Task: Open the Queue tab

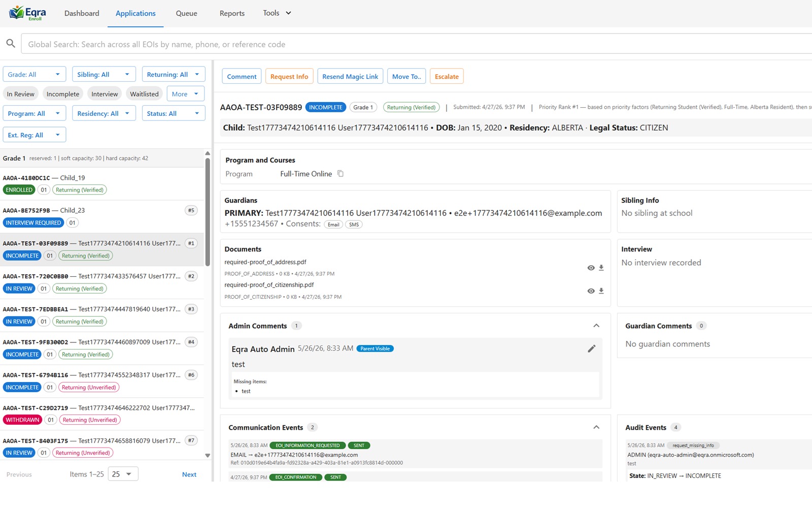Action: click(x=186, y=13)
